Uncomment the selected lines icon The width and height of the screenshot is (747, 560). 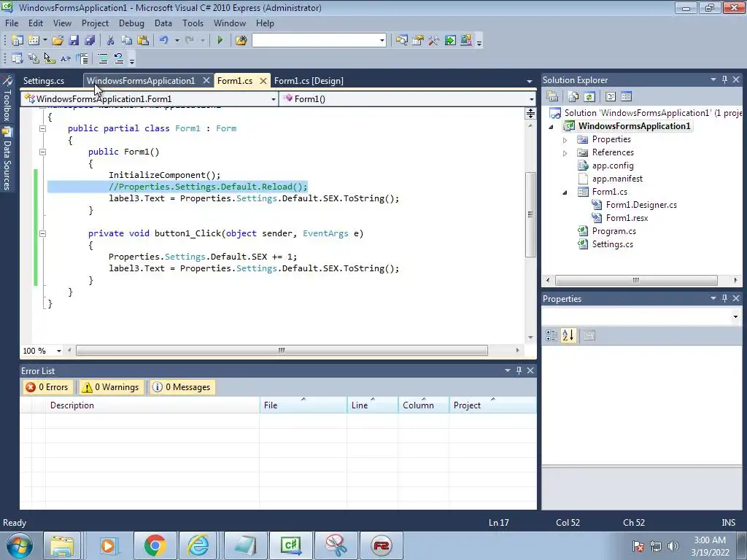coord(119,58)
